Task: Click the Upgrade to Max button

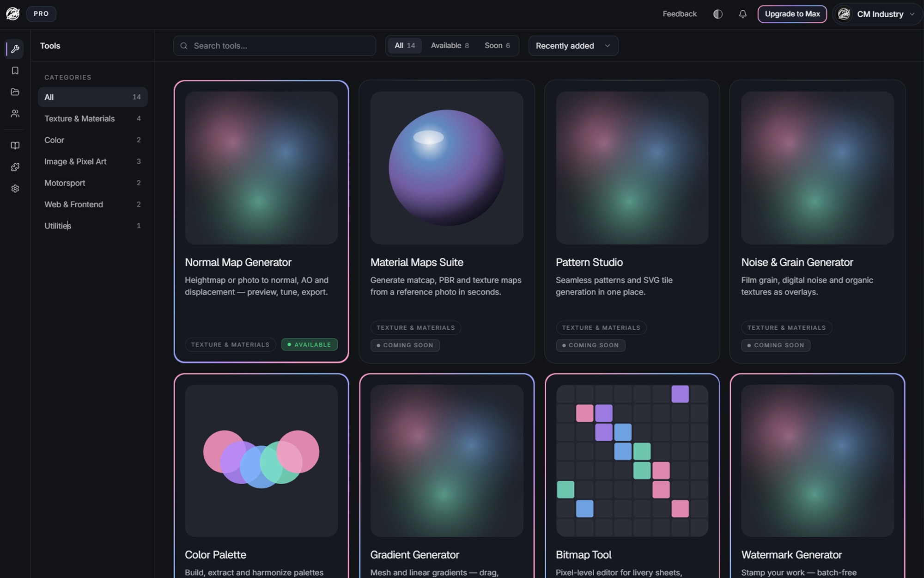Action: tap(792, 14)
